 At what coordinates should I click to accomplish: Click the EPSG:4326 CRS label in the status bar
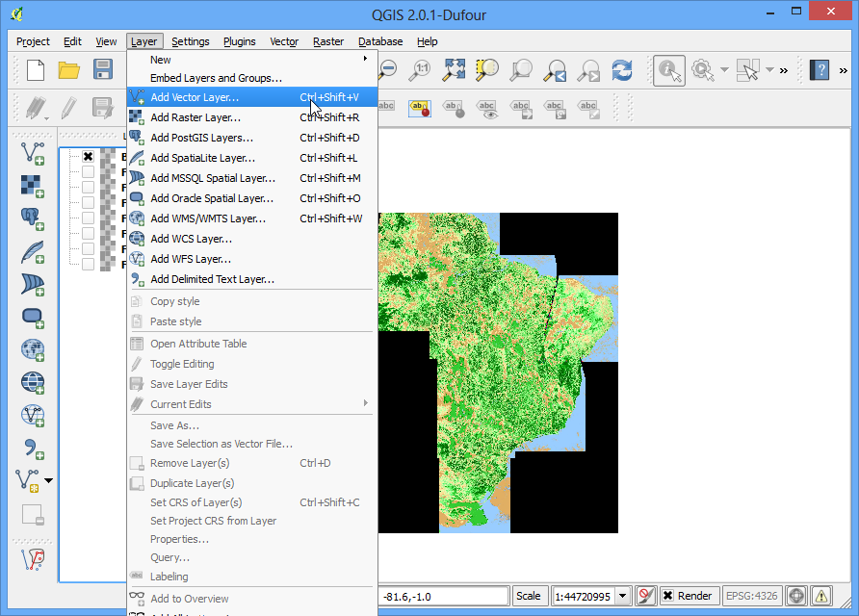[x=751, y=596]
